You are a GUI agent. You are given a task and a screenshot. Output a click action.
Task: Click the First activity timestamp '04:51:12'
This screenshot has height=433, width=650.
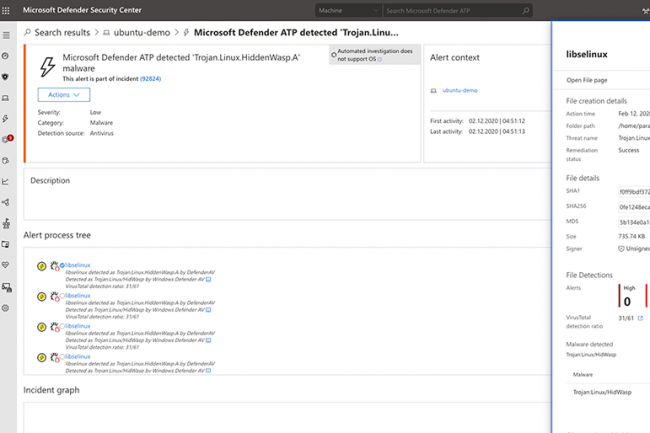click(x=514, y=121)
